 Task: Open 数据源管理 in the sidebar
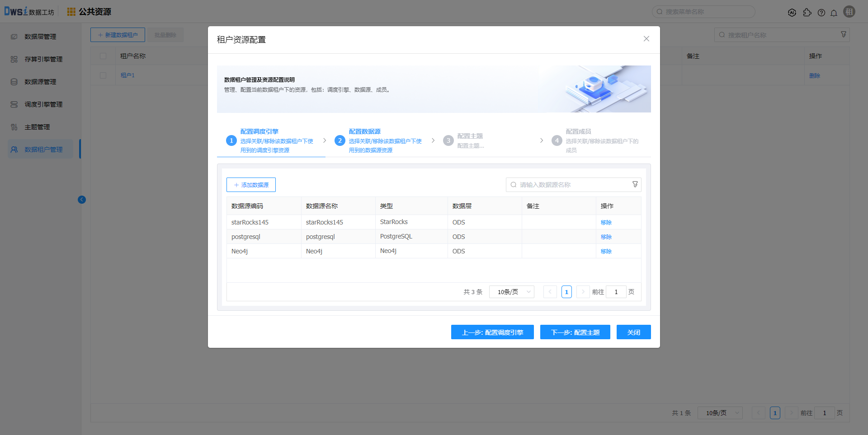40,82
